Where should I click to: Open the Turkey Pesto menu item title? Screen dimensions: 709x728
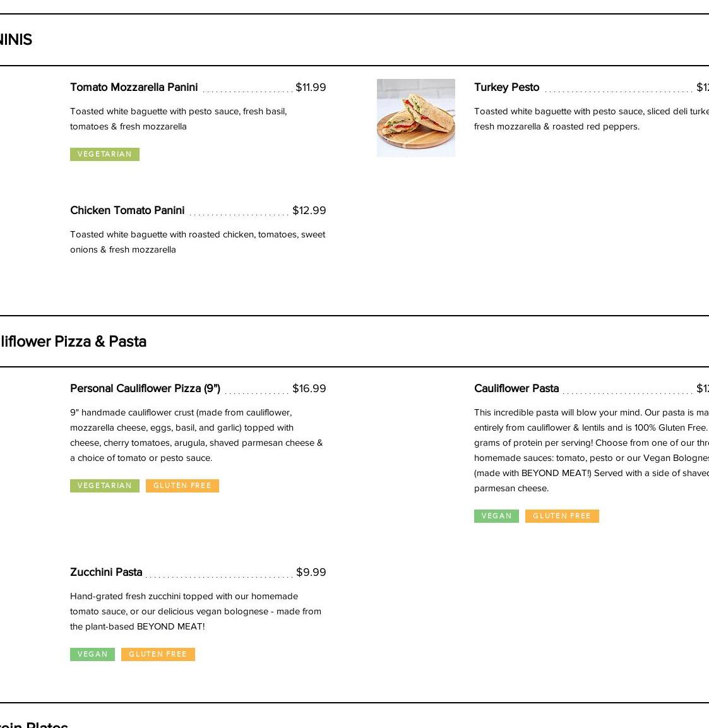(506, 87)
